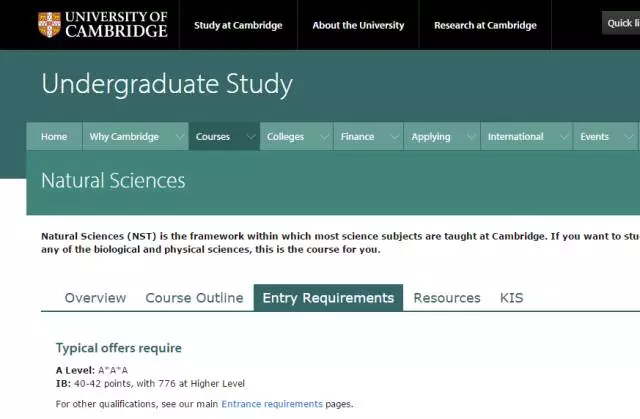Switch to the KIS tab
Image resolution: width=640 pixels, height=419 pixels.
(x=511, y=298)
